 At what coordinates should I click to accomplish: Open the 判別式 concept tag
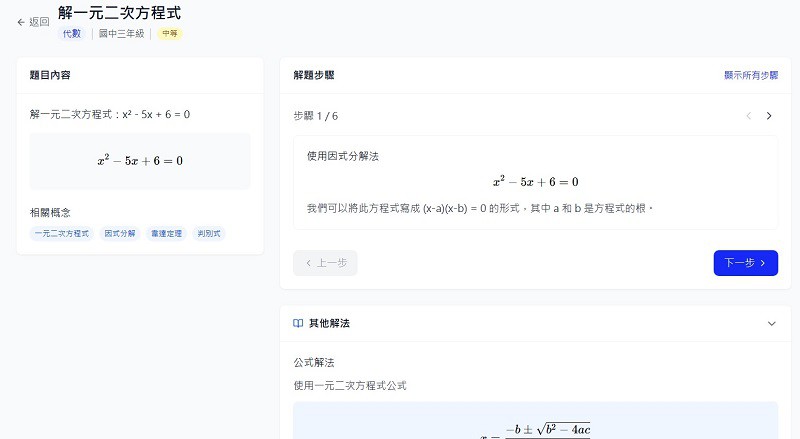pos(209,233)
